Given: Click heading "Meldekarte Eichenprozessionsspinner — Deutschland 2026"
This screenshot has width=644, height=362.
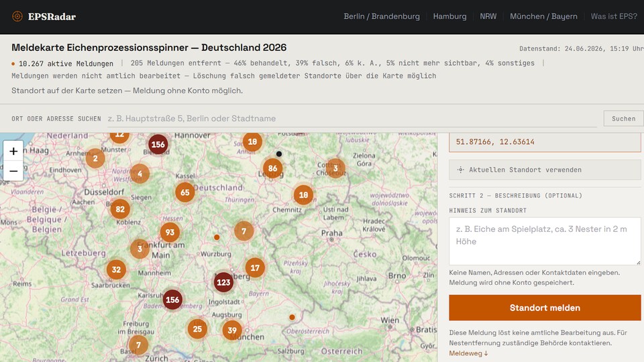Looking at the screenshot, I should pos(149,48).
